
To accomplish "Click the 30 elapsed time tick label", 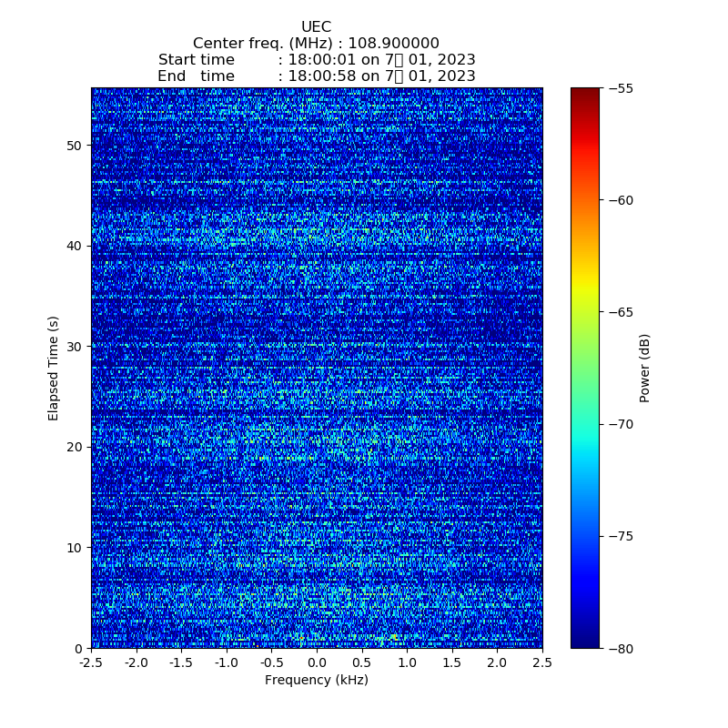I will point(75,347).
